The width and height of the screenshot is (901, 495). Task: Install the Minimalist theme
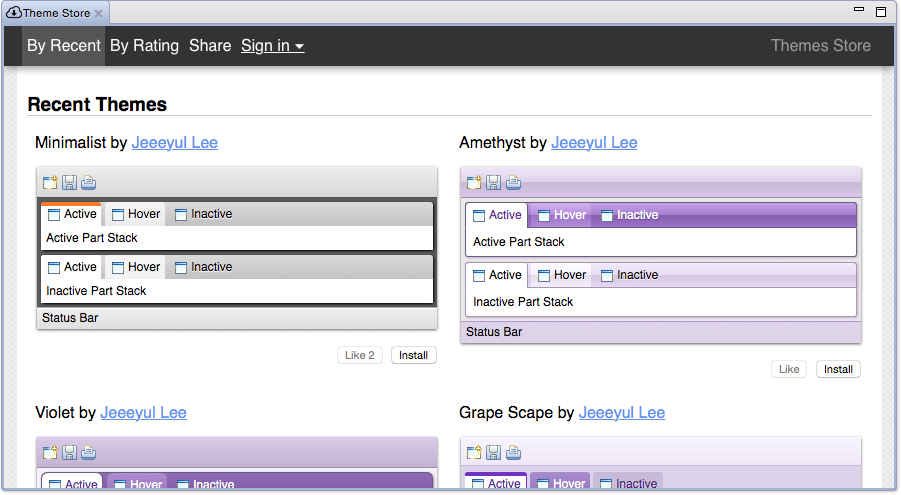(413, 355)
